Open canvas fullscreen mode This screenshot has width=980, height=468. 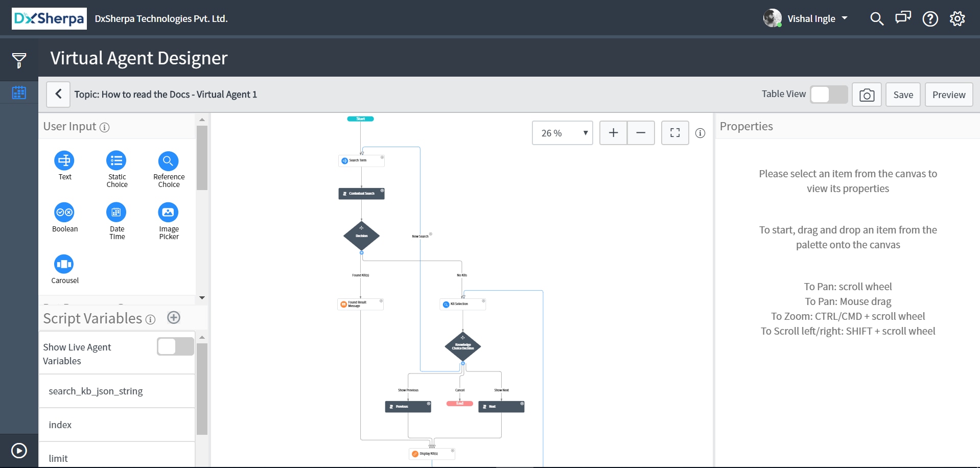675,132
